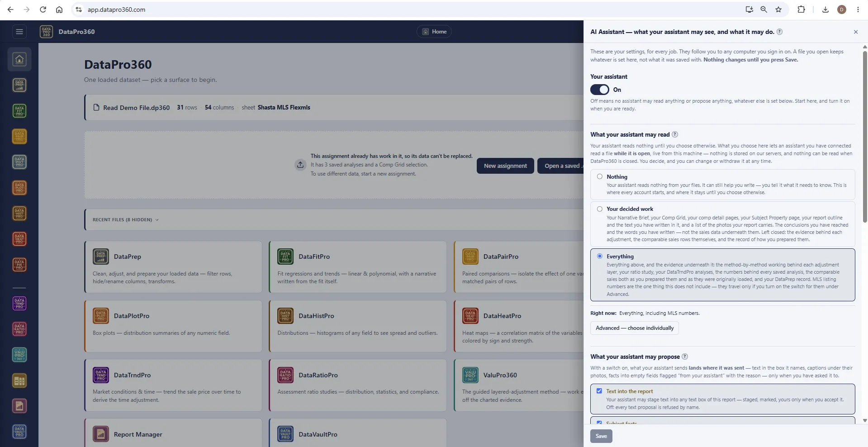Open the grid icon in left sidebar

tap(19, 380)
